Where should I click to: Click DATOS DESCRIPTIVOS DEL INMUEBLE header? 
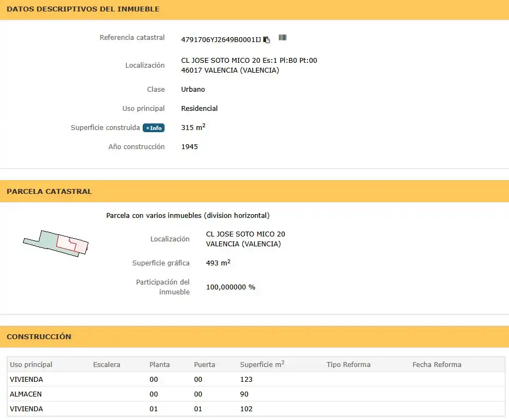(83, 9)
